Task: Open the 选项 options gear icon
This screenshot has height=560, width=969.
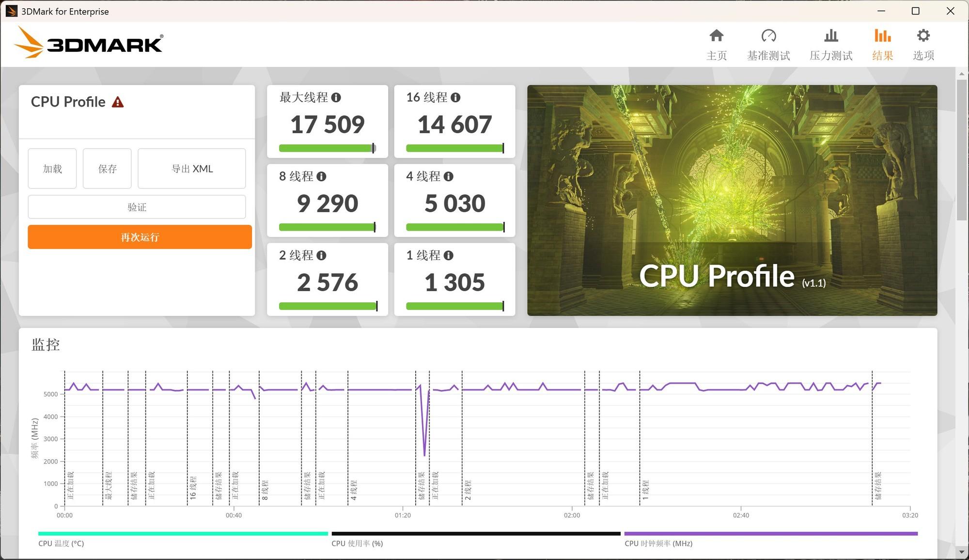Action: pos(923,35)
